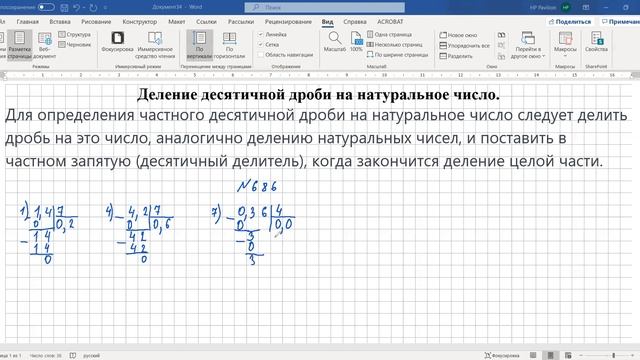Open Новое окно

pos(458,35)
